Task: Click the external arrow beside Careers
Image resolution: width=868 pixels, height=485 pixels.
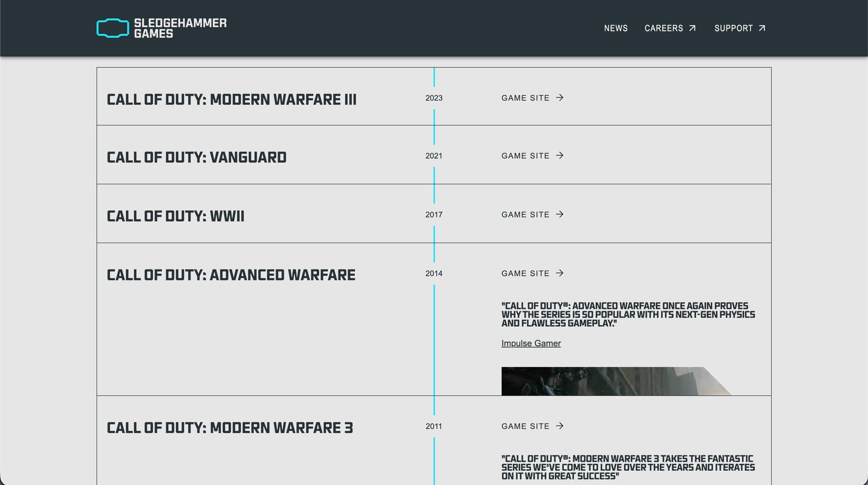Action: (x=692, y=28)
